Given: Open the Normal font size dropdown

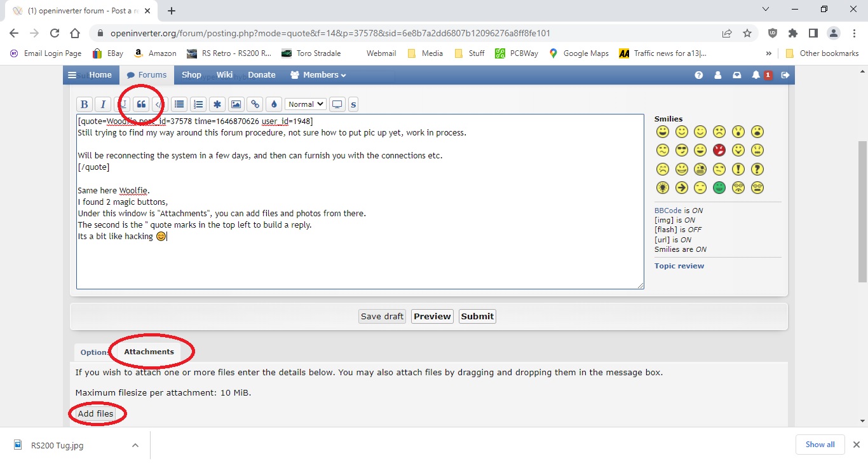Looking at the screenshot, I should 305,104.
